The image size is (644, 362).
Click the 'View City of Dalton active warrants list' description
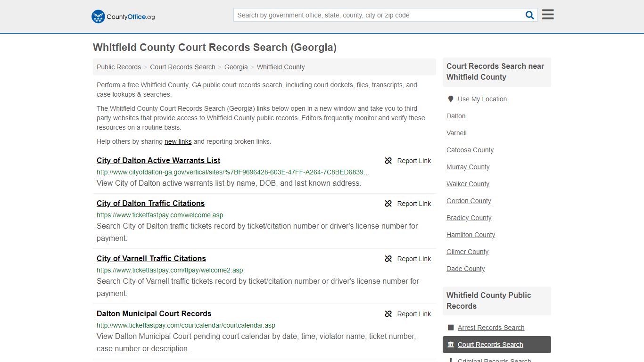point(229,183)
